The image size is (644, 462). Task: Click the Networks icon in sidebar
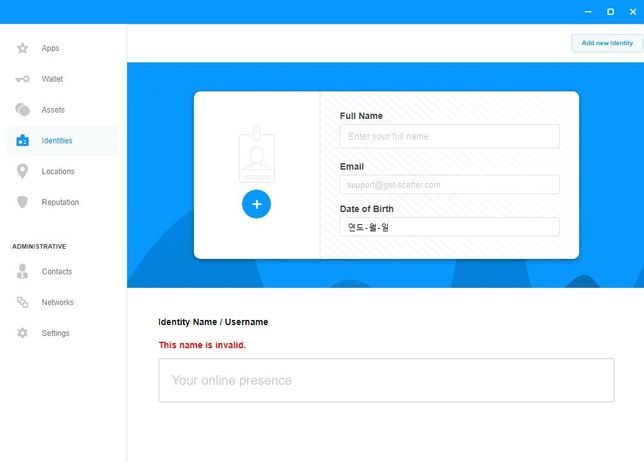[22, 302]
